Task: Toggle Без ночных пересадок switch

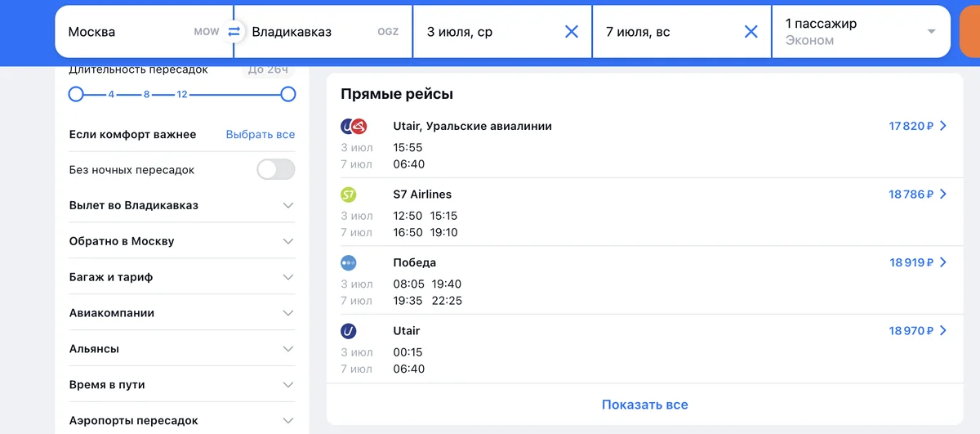Action: pyautogui.click(x=275, y=170)
